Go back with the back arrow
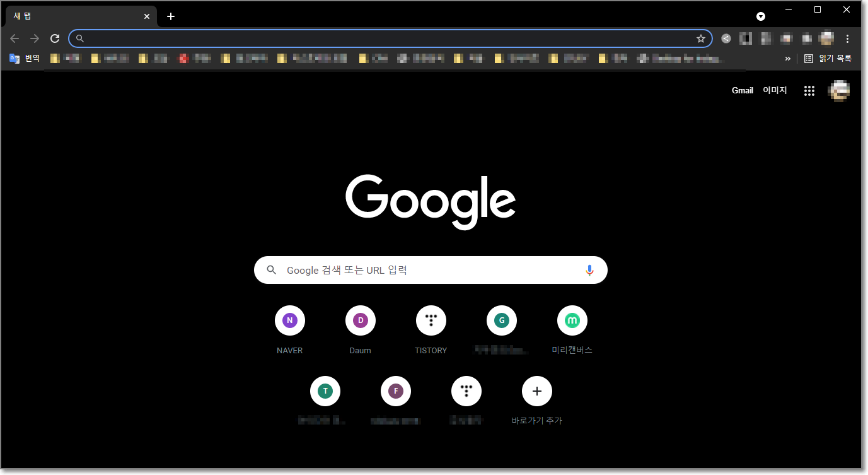 point(14,38)
